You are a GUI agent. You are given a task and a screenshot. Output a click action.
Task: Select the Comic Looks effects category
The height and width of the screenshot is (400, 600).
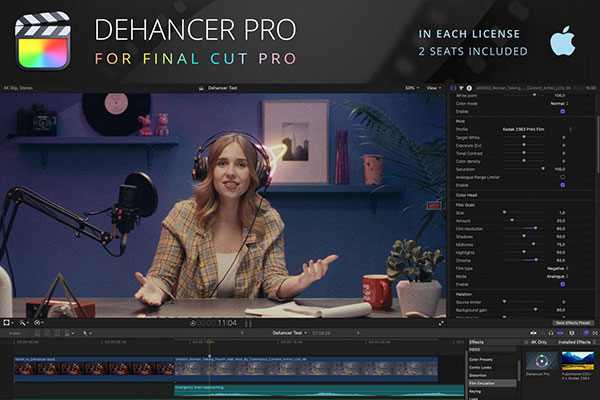pyautogui.click(x=480, y=367)
